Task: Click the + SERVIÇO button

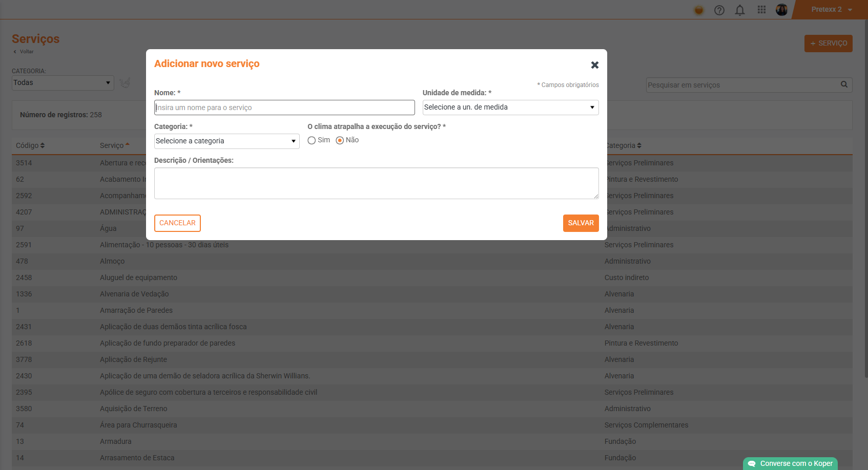Action: [828, 44]
